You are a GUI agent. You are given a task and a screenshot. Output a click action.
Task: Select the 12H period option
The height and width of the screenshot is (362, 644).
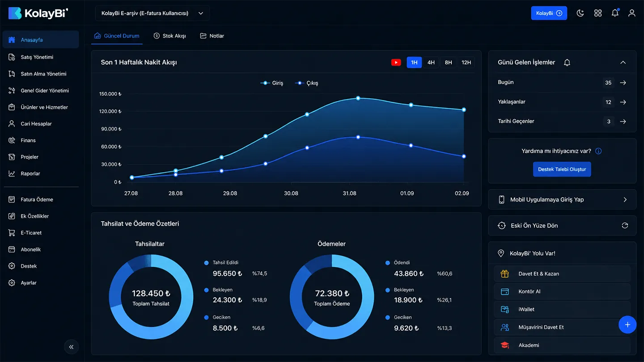tap(466, 63)
